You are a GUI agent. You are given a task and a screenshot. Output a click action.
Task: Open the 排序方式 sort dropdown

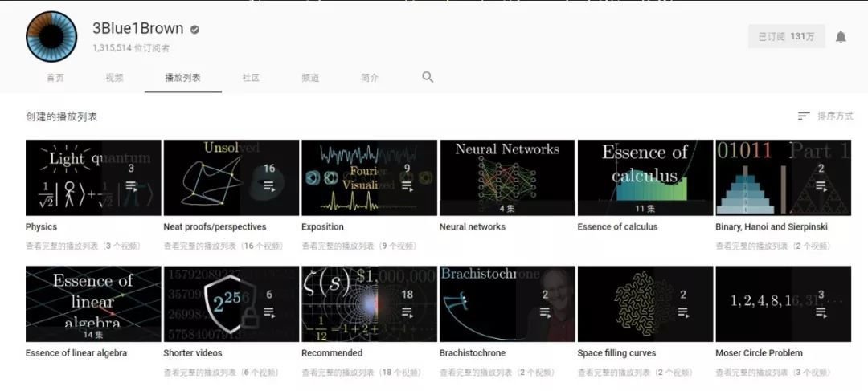pyautogui.click(x=825, y=116)
